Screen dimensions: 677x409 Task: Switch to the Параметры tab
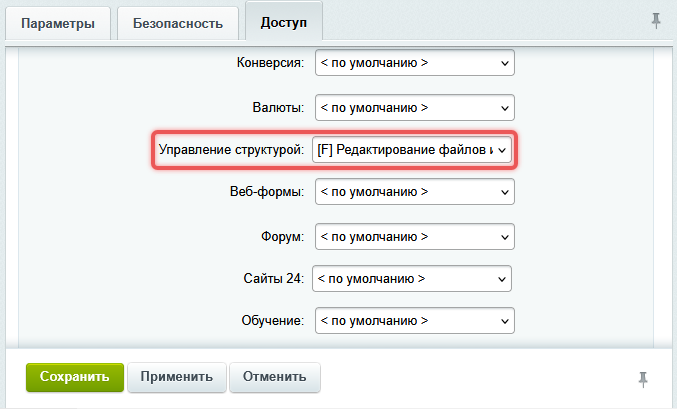pyautogui.click(x=59, y=23)
